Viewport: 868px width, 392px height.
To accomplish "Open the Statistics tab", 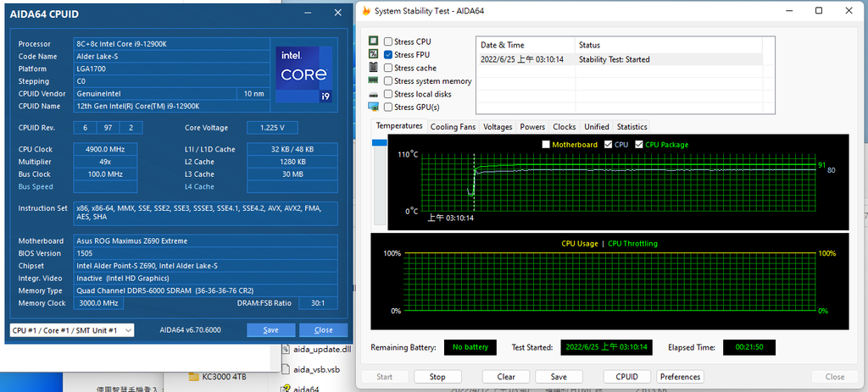I will (x=632, y=127).
